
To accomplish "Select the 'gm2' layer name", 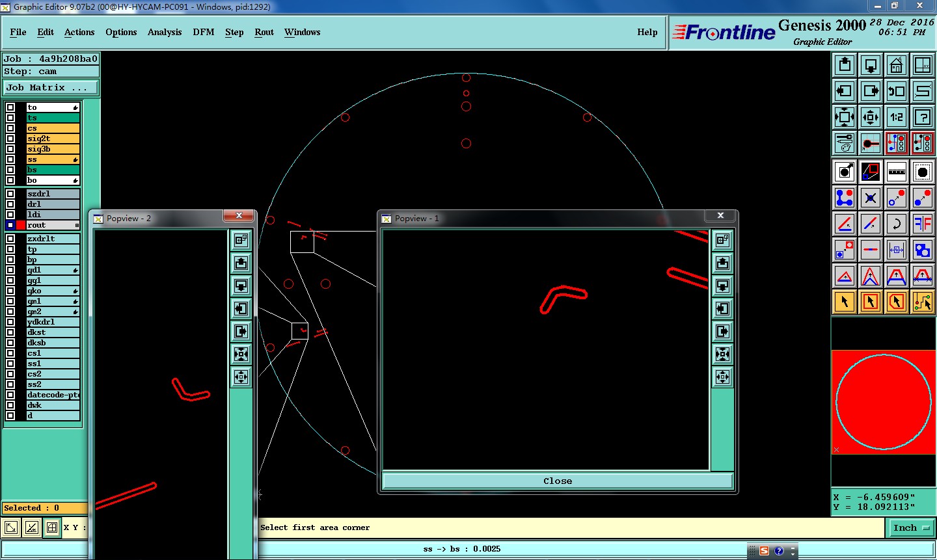I will [53, 312].
